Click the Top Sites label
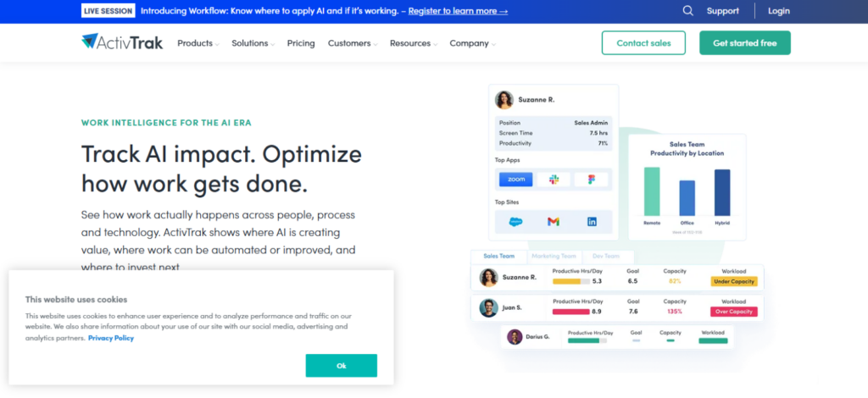Viewport: 868px width, 398px height. [x=507, y=202]
